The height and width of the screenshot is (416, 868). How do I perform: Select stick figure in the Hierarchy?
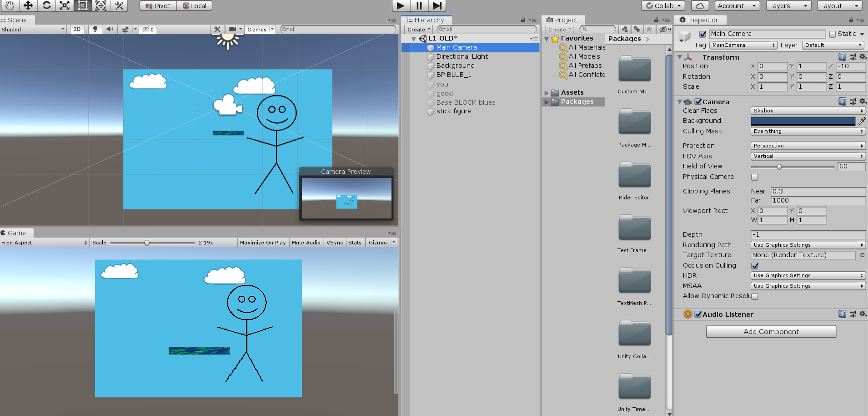tap(453, 111)
